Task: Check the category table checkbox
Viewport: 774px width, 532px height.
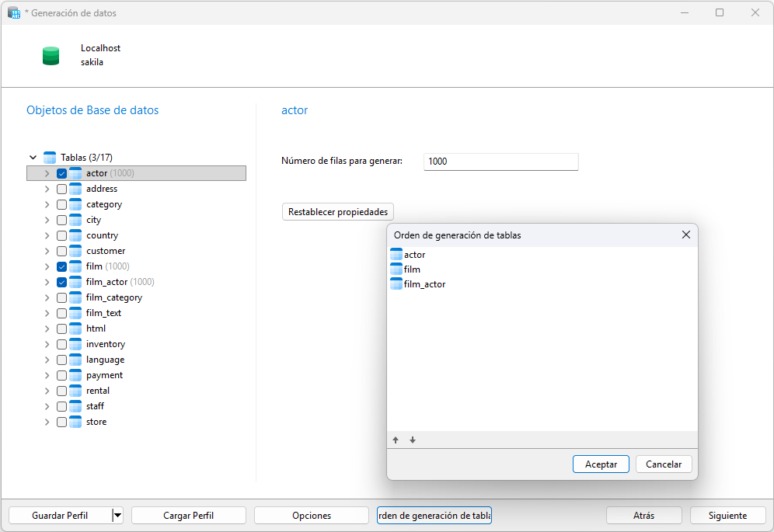Action: tap(61, 204)
